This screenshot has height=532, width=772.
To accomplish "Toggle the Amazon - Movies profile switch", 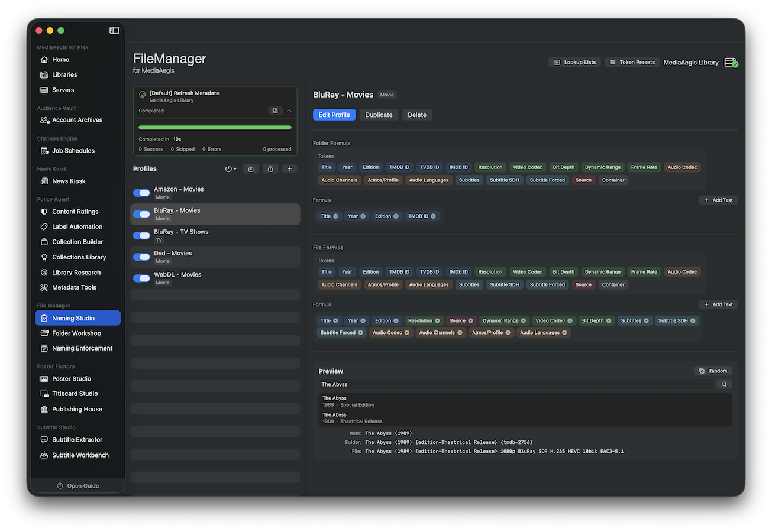I will (x=141, y=193).
